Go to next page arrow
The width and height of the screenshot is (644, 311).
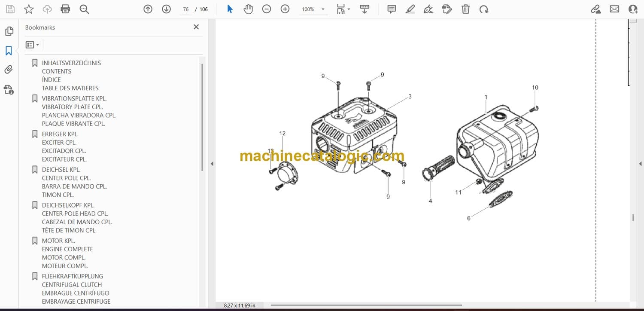point(167,9)
